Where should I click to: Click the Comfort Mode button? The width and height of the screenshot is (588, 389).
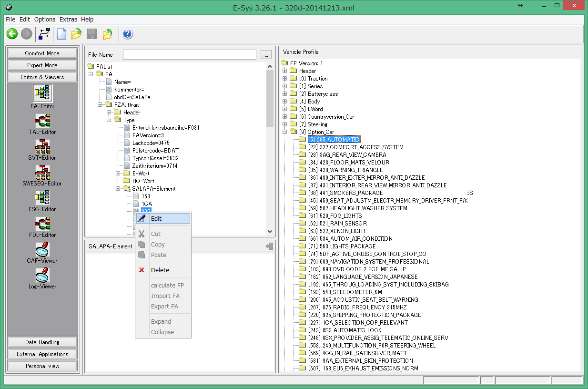(x=42, y=53)
